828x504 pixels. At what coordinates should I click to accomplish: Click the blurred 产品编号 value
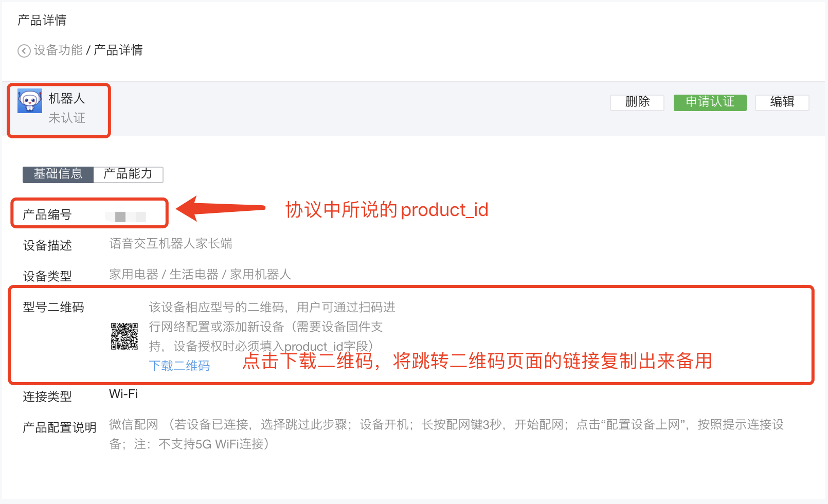(126, 217)
